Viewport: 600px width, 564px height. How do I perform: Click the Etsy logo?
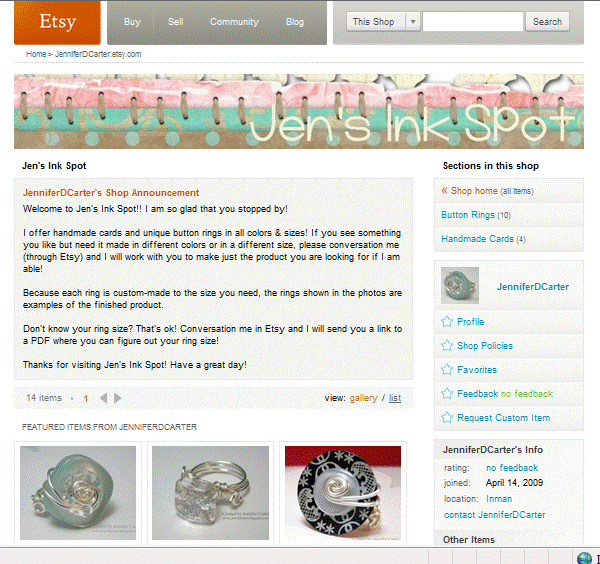click(57, 22)
